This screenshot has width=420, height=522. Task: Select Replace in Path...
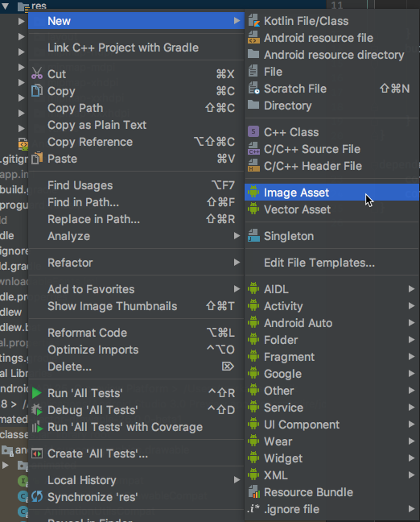pos(136,219)
